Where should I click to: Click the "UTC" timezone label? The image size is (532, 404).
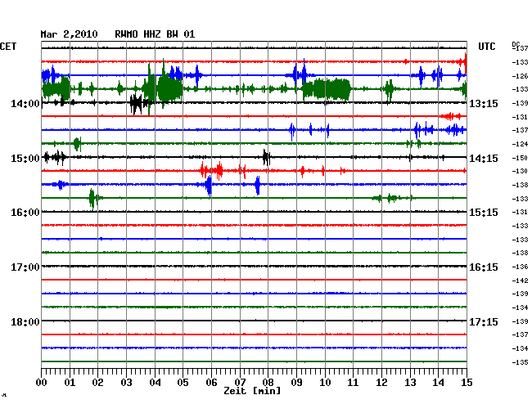point(486,47)
